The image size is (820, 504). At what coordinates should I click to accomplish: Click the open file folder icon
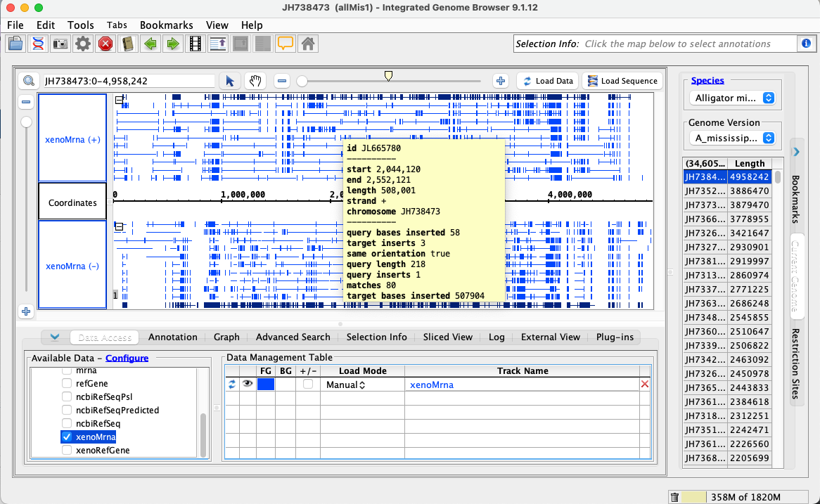(15, 44)
